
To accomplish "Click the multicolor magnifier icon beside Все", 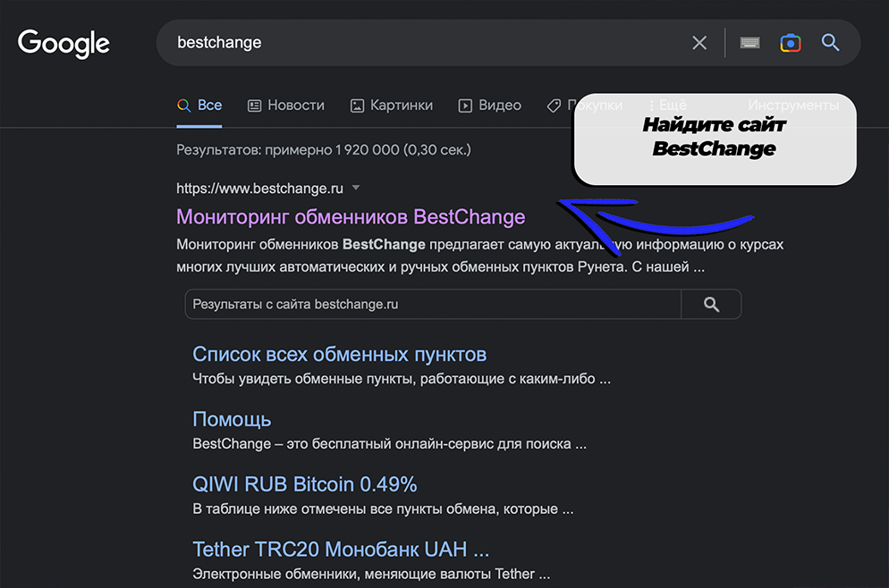I will [183, 105].
